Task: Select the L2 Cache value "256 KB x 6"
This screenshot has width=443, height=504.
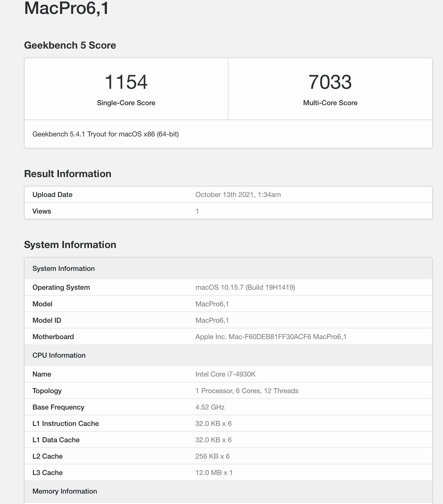Action: 213,456
